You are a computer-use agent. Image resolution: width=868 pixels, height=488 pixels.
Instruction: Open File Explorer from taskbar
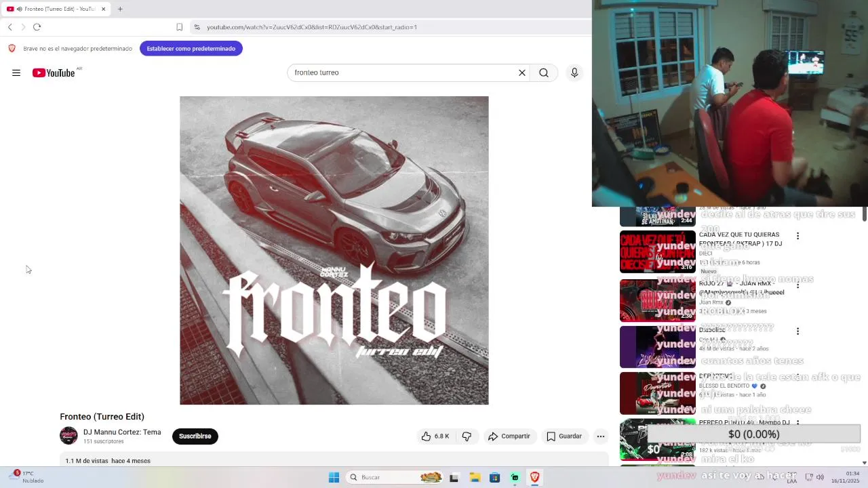475,477
